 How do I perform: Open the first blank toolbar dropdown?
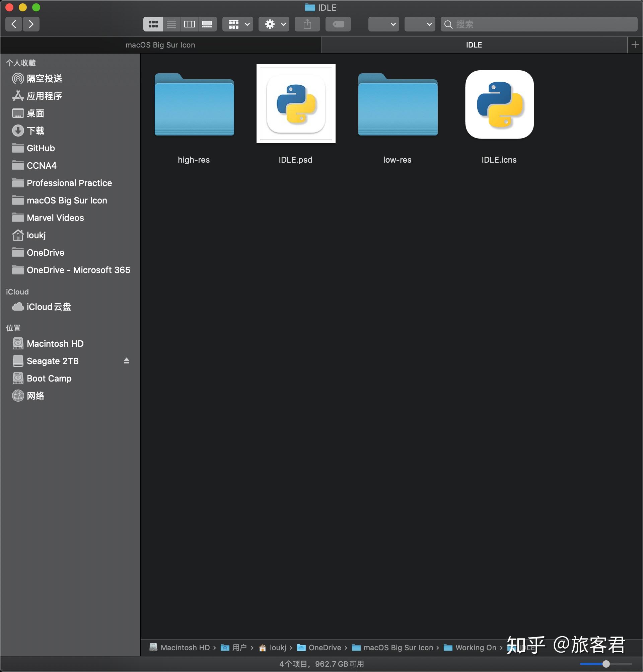tap(383, 24)
